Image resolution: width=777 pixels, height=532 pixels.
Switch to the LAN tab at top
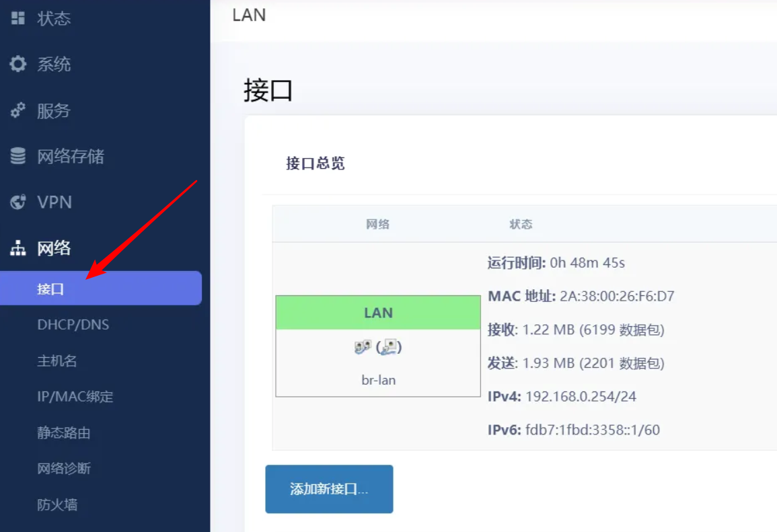tap(249, 15)
